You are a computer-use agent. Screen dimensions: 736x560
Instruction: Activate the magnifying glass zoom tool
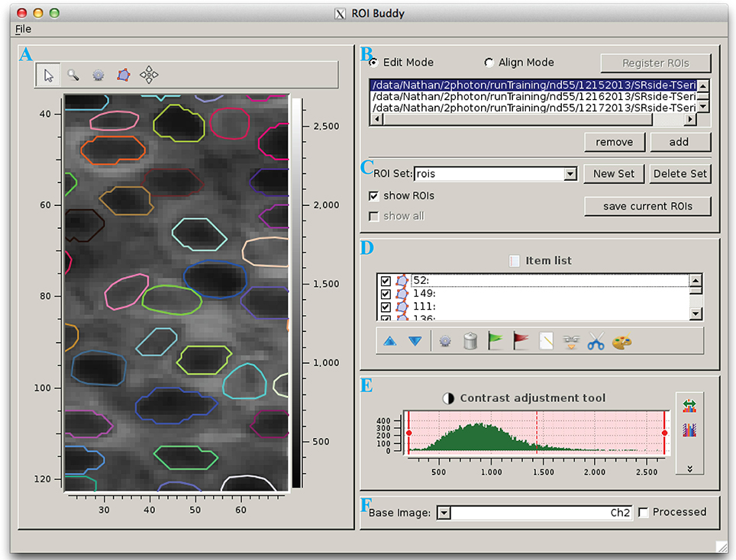73,75
